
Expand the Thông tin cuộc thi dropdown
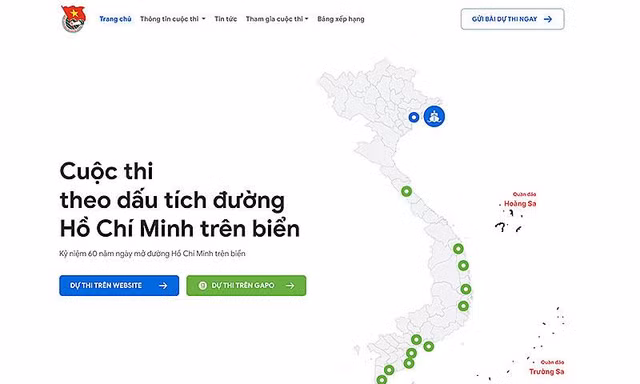pos(173,19)
